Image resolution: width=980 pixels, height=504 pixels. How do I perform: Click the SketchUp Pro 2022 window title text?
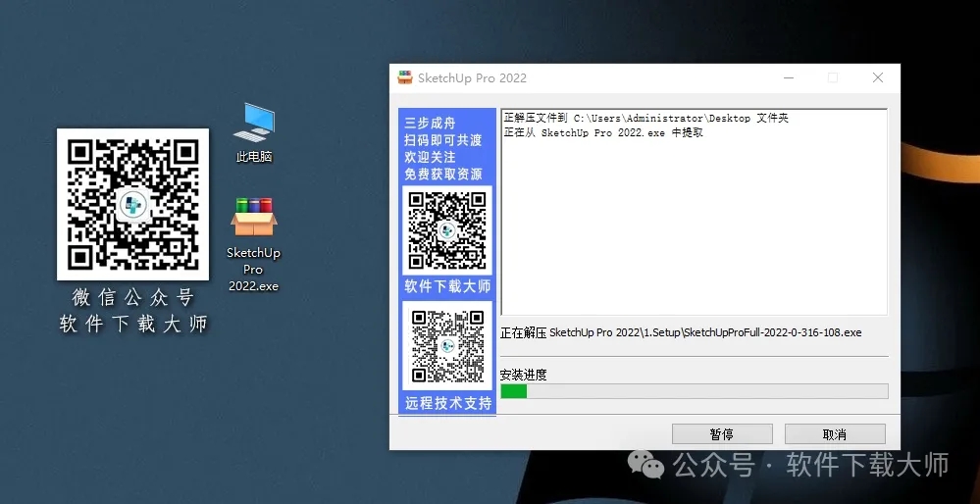pyautogui.click(x=472, y=78)
